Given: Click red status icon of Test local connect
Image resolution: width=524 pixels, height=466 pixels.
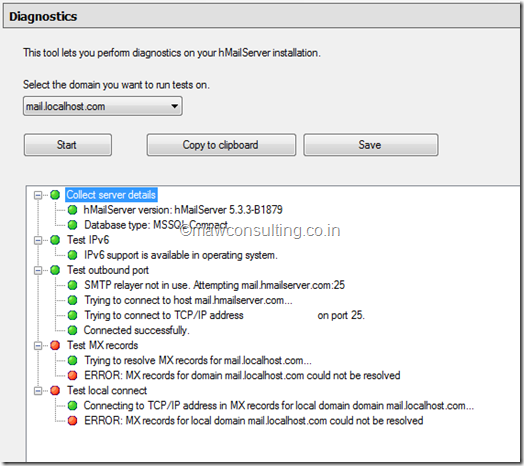Looking at the screenshot, I should click(55, 390).
